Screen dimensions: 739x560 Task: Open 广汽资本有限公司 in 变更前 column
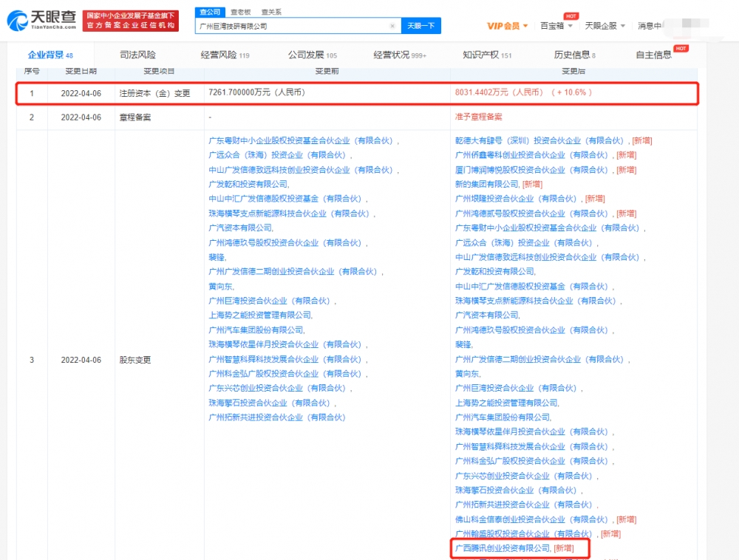pyautogui.click(x=240, y=228)
